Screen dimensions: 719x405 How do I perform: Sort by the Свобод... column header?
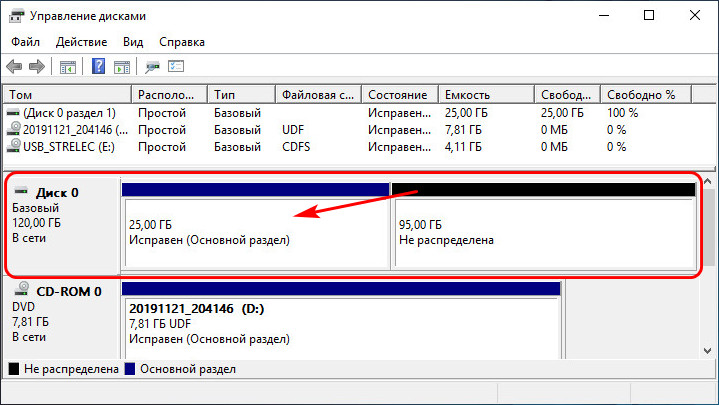(x=568, y=95)
